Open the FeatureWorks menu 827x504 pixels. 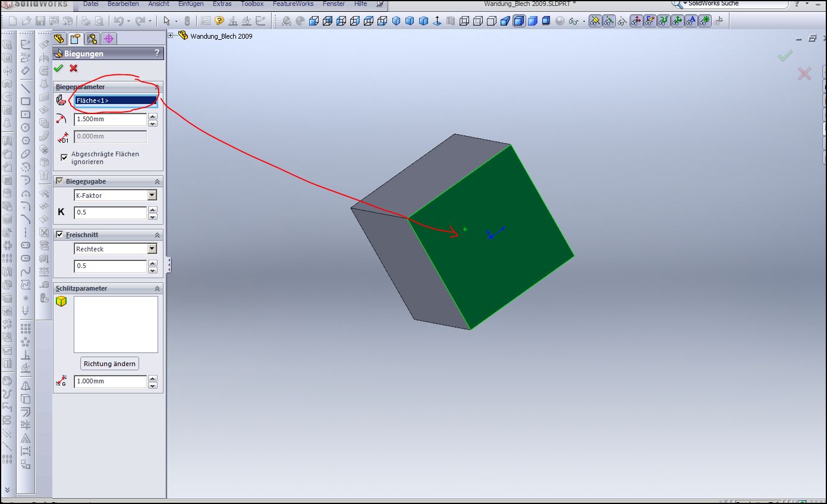pyautogui.click(x=293, y=4)
